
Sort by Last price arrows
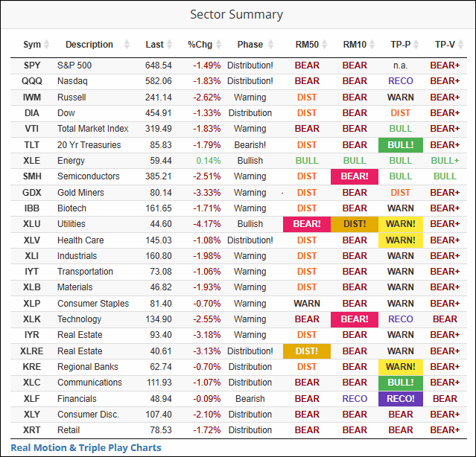click(x=171, y=45)
